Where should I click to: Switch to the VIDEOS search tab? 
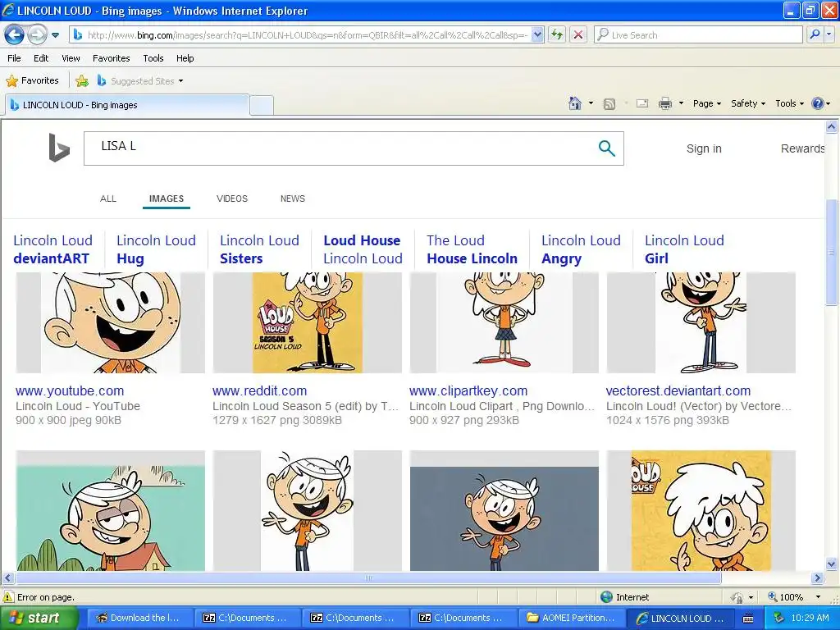click(232, 199)
